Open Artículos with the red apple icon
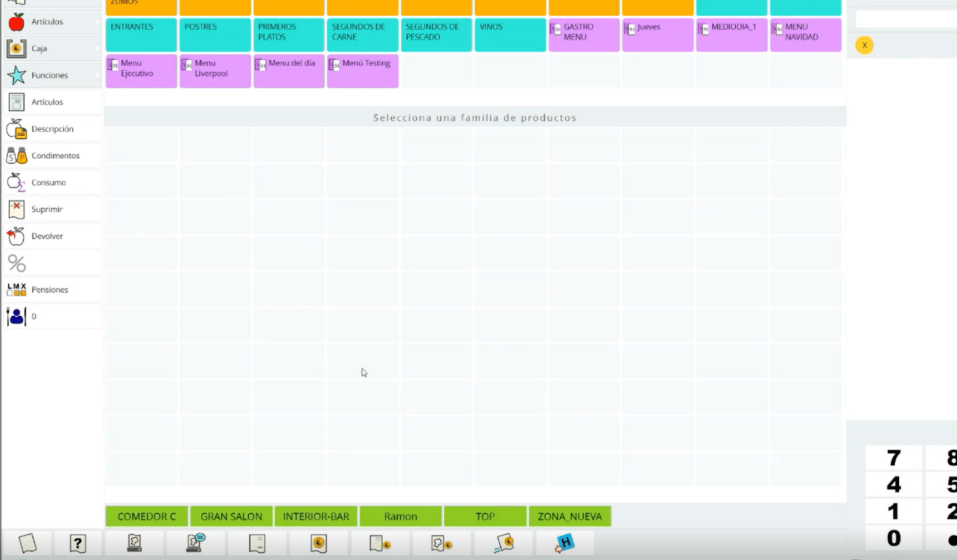Image resolution: width=957 pixels, height=560 pixels. coord(52,22)
